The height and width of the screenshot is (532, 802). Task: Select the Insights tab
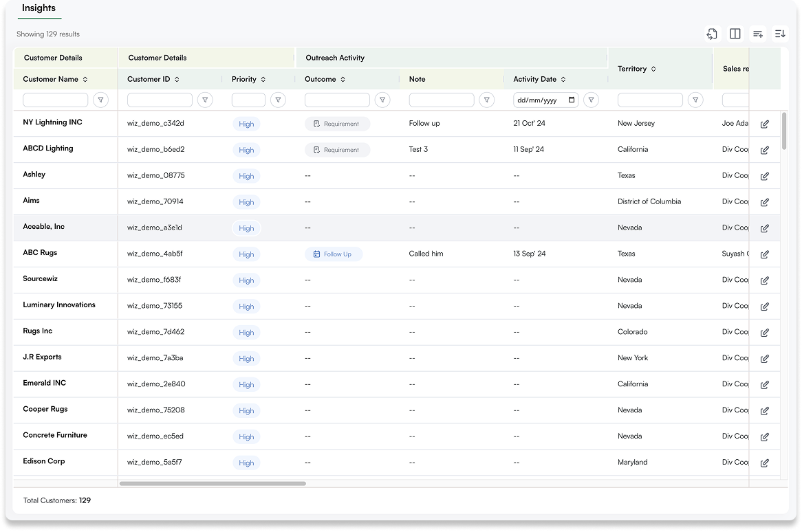click(39, 8)
